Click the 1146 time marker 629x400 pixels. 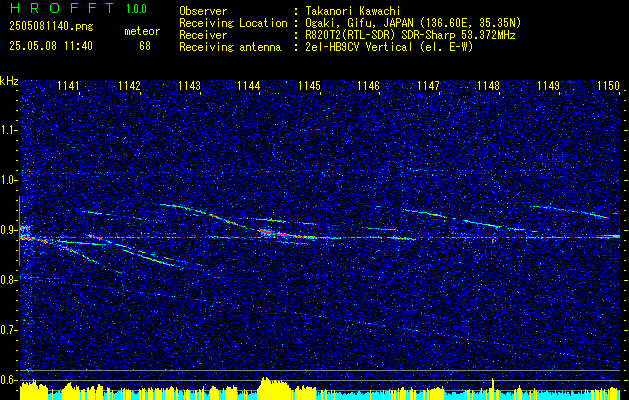click(368, 85)
